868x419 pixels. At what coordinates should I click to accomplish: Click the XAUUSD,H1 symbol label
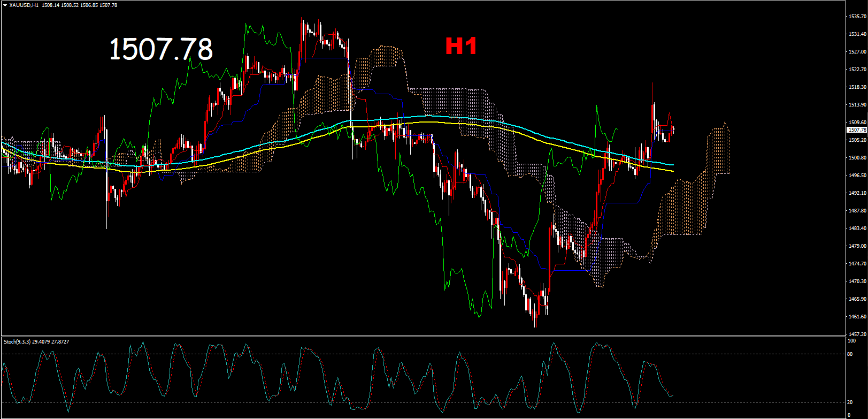pyautogui.click(x=24, y=5)
